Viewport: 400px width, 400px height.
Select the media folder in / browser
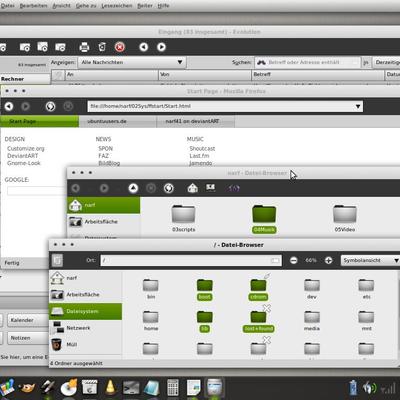[x=312, y=321]
